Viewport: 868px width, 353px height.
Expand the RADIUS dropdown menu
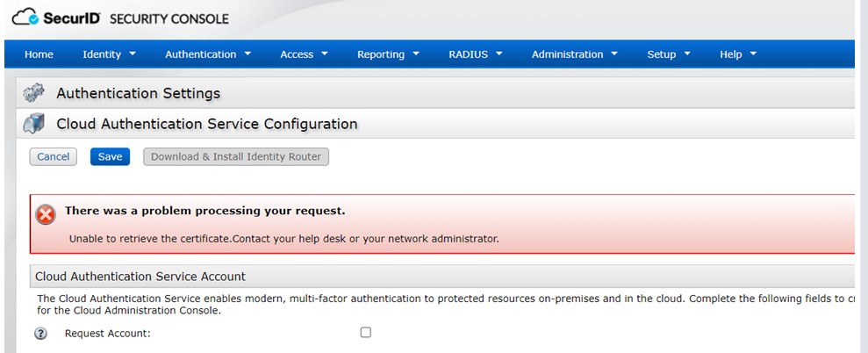(475, 54)
